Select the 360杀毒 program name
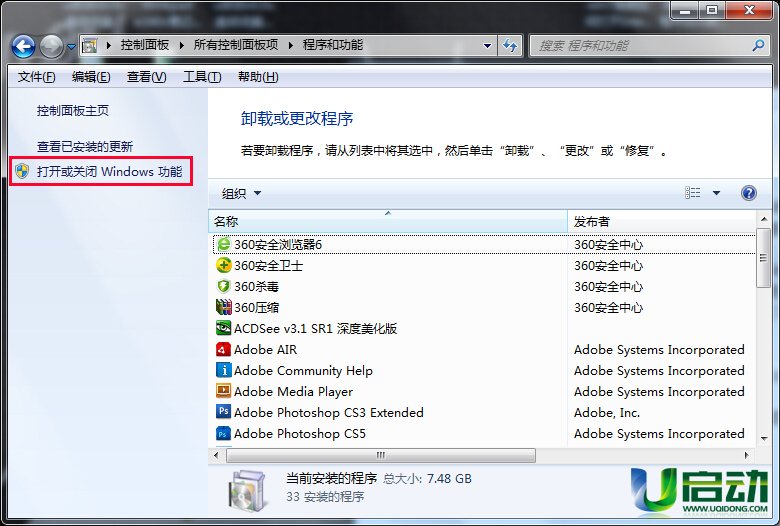 [x=257, y=287]
